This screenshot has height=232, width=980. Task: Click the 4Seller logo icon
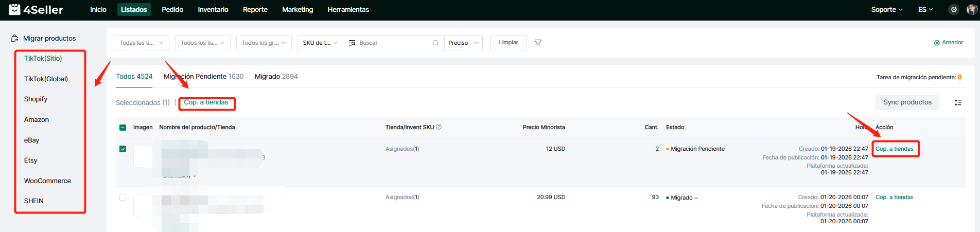click(x=15, y=9)
